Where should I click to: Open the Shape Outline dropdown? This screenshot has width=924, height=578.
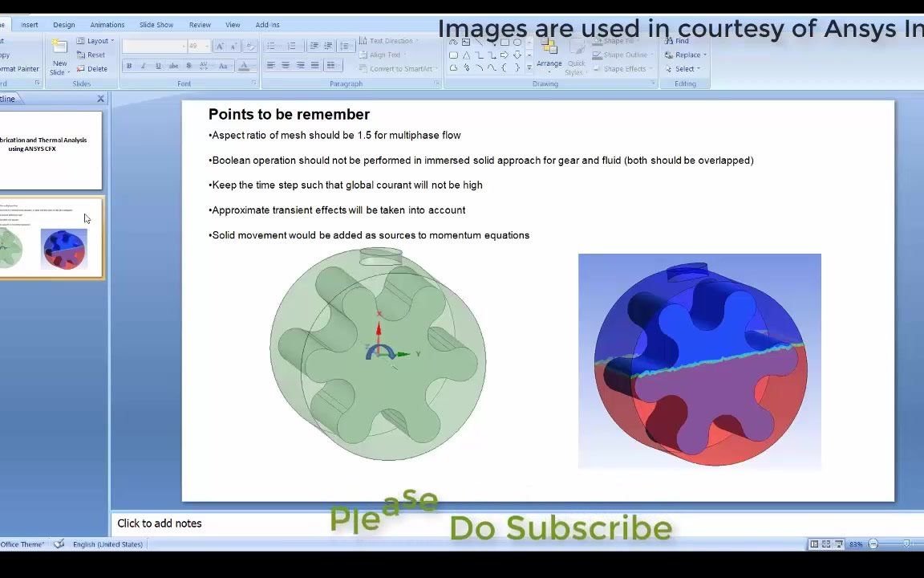(622, 55)
